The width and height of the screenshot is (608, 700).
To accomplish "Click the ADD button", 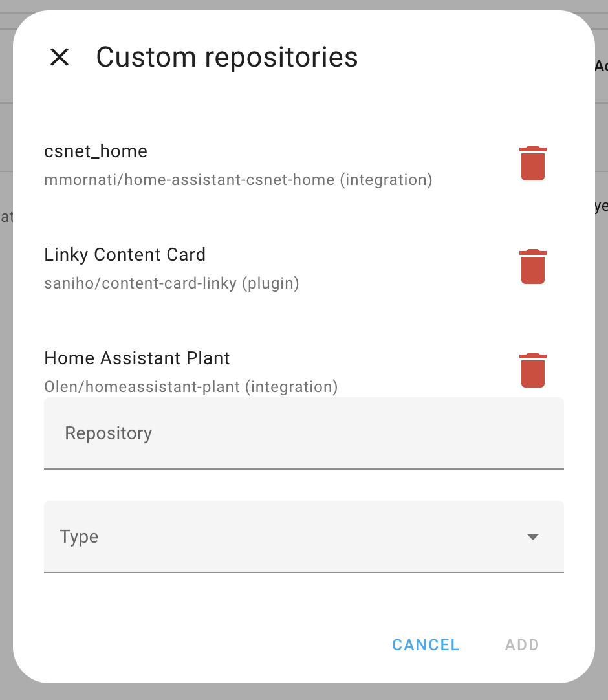I will [521, 644].
